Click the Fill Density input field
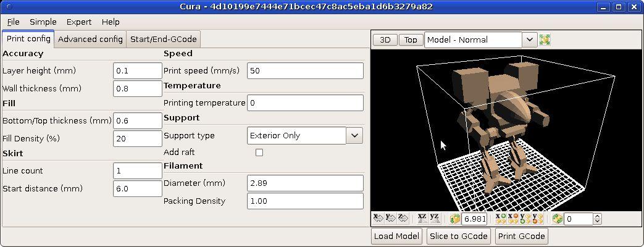The width and height of the screenshot is (644, 247). point(138,138)
